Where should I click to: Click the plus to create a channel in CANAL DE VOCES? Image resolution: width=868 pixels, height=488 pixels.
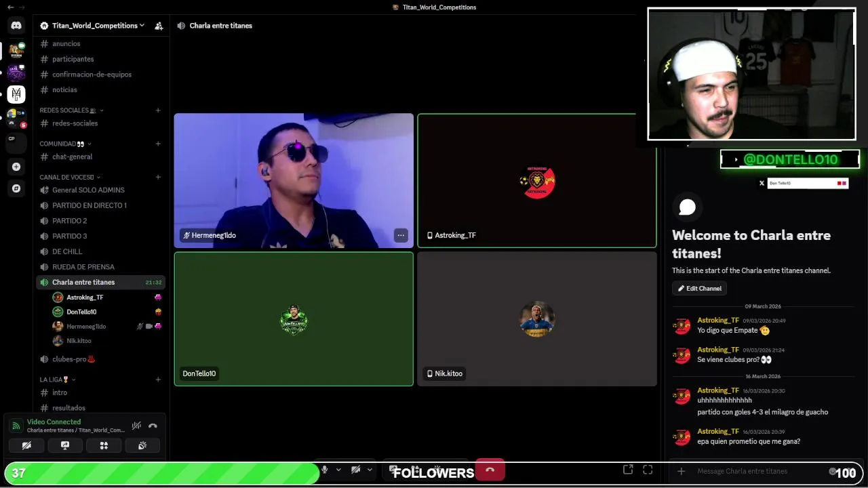pos(158,177)
